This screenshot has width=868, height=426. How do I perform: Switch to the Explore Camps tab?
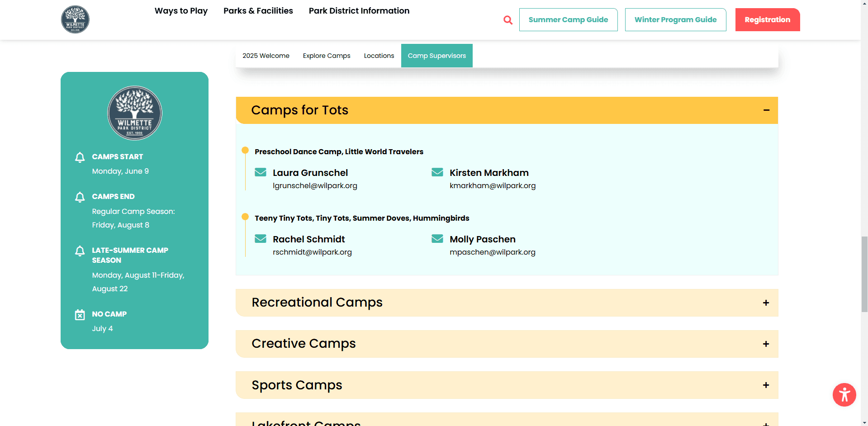326,56
